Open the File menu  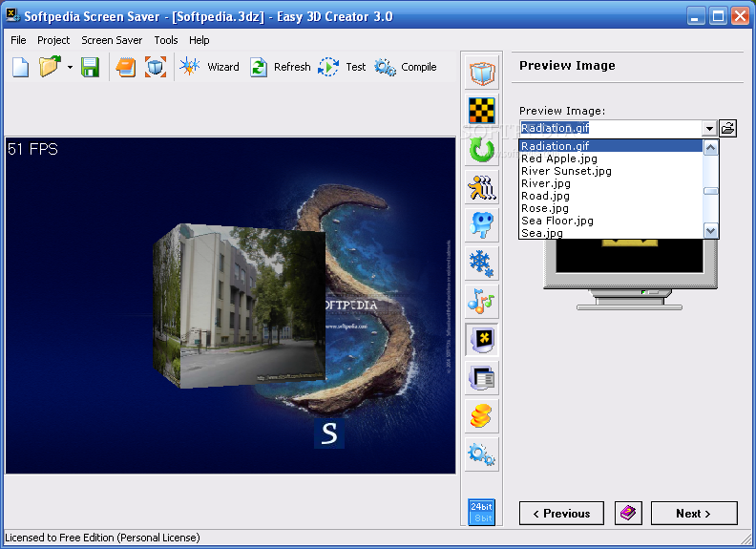[18, 40]
